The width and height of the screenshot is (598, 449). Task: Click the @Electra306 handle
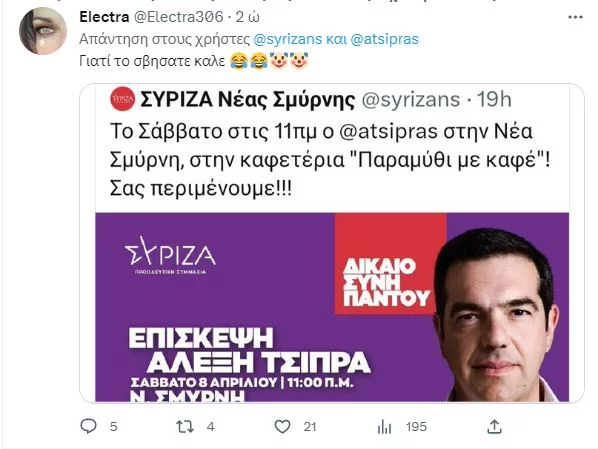click(x=179, y=17)
